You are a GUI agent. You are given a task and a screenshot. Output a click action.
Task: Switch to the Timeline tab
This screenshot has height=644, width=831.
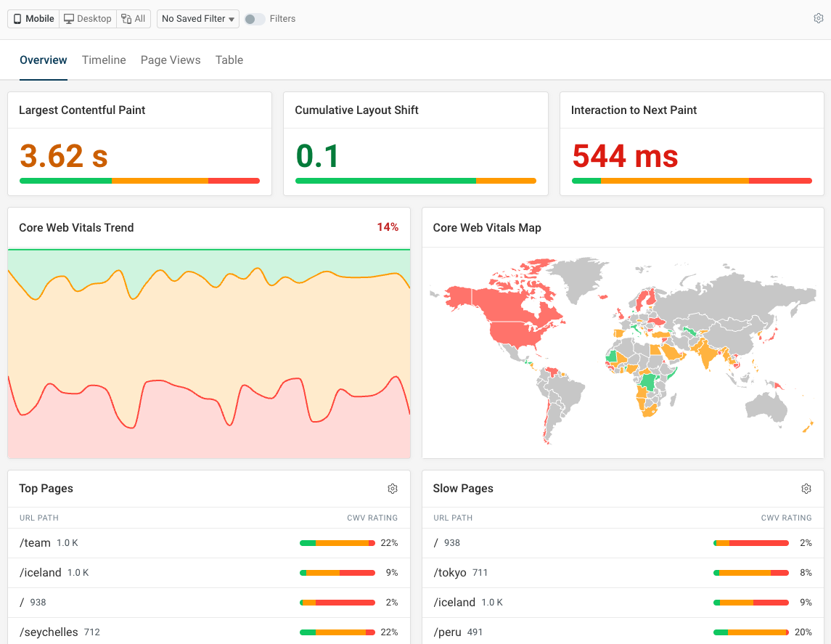104,60
